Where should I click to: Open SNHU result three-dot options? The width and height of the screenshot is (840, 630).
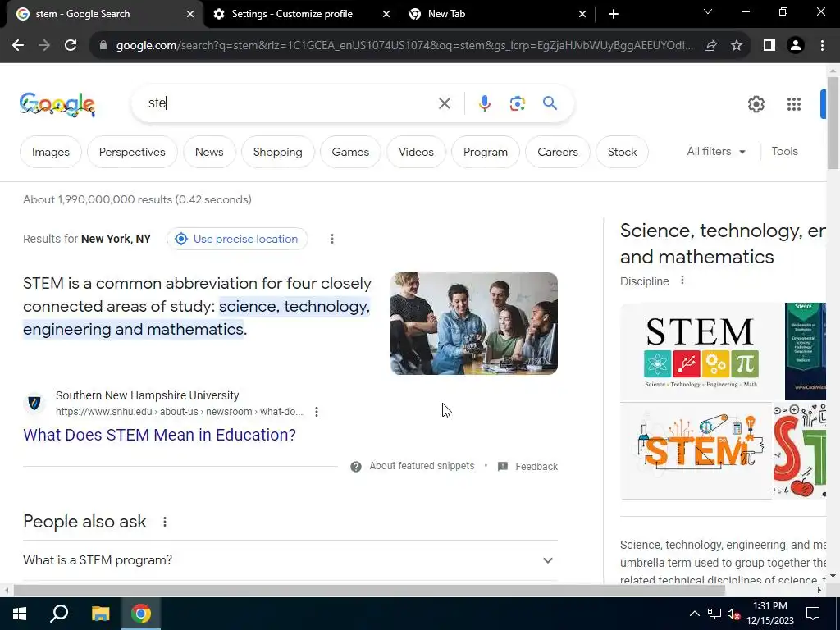[x=317, y=412]
